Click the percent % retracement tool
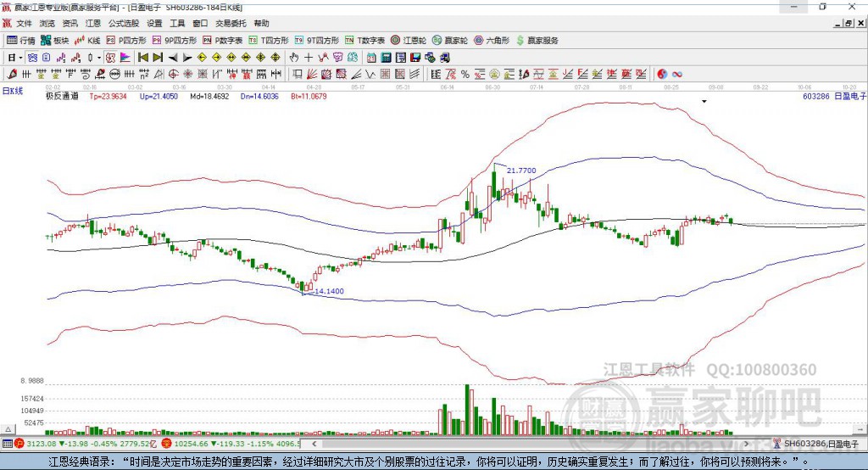 [465, 75]
